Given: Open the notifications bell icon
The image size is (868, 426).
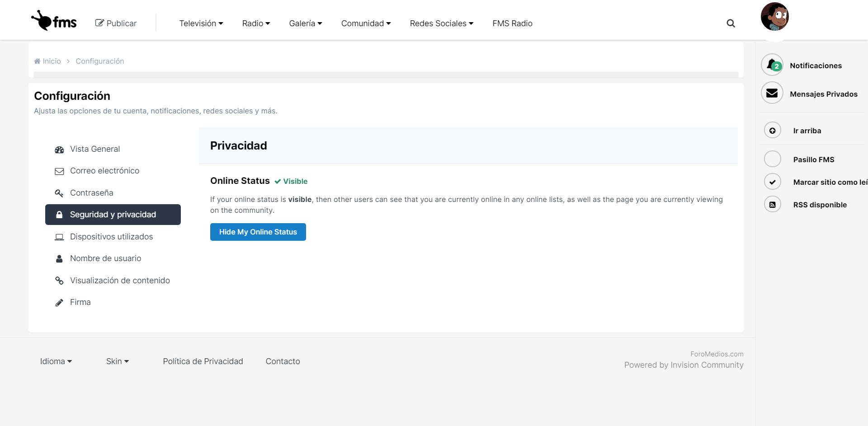Looking at the screenshot, I should pos(772,65).
